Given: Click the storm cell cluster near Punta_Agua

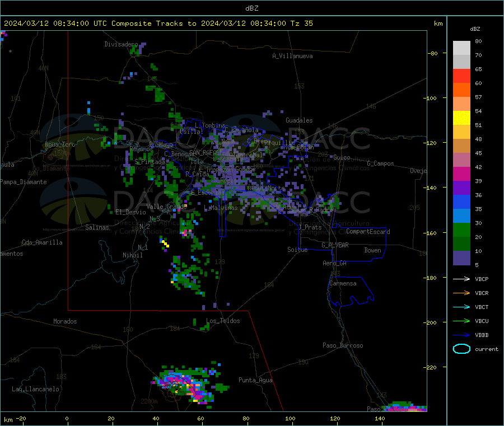Looking at the screenshot, I should [190, 384].
